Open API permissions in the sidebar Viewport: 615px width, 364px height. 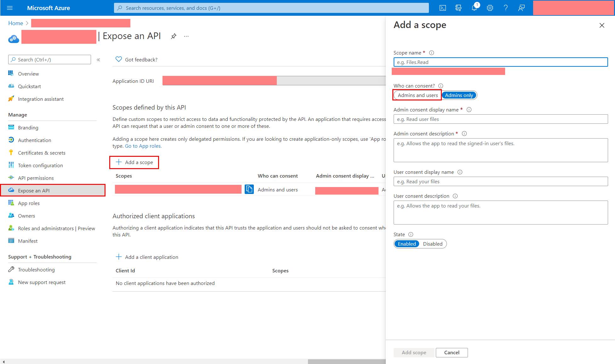[x=36, y=178]
